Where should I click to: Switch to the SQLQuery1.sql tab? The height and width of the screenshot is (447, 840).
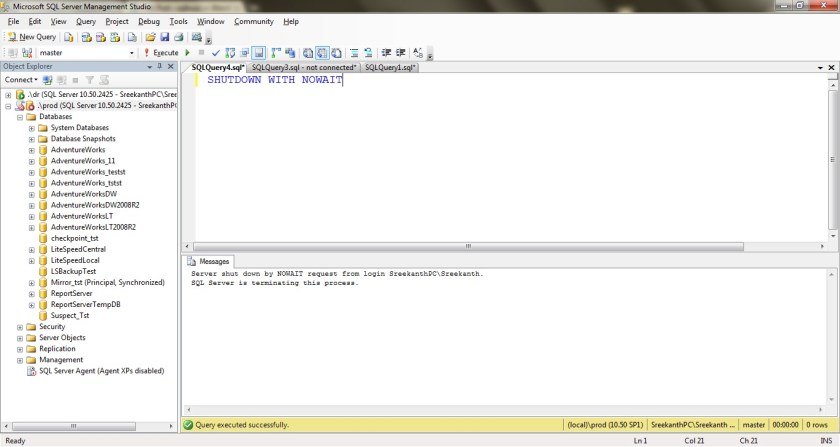[389, 67]
